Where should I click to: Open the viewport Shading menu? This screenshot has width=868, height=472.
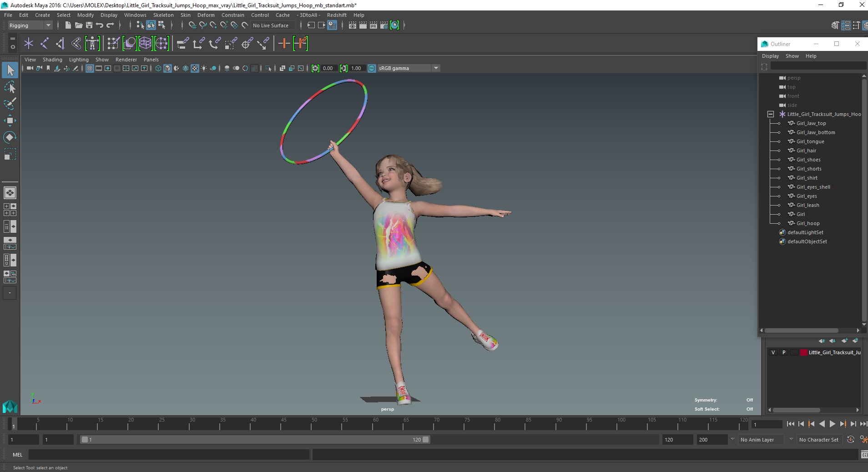tap(52, 60)
